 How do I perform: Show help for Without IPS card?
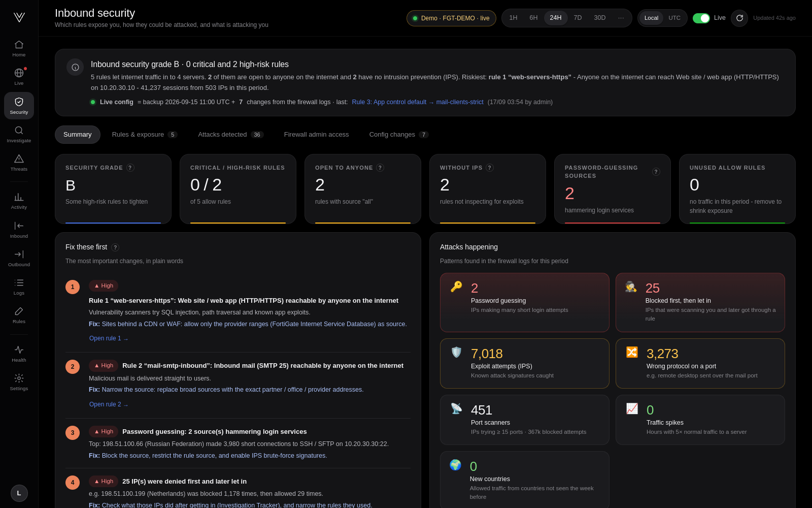pos(490,168)
